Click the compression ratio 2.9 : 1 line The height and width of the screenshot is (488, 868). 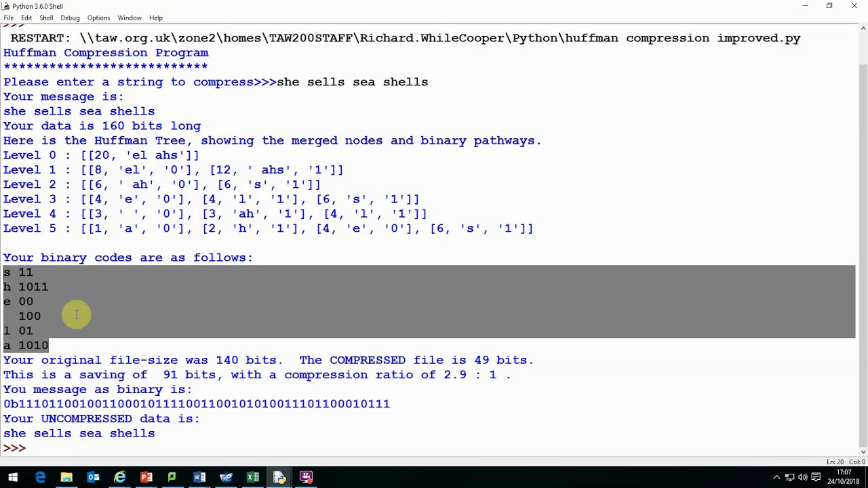(257, 375)
